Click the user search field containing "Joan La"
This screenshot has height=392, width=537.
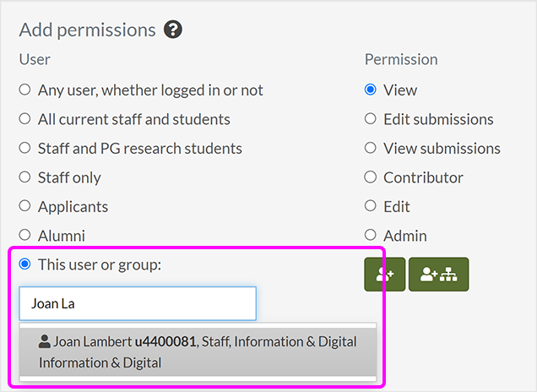[x=137, y=303]
